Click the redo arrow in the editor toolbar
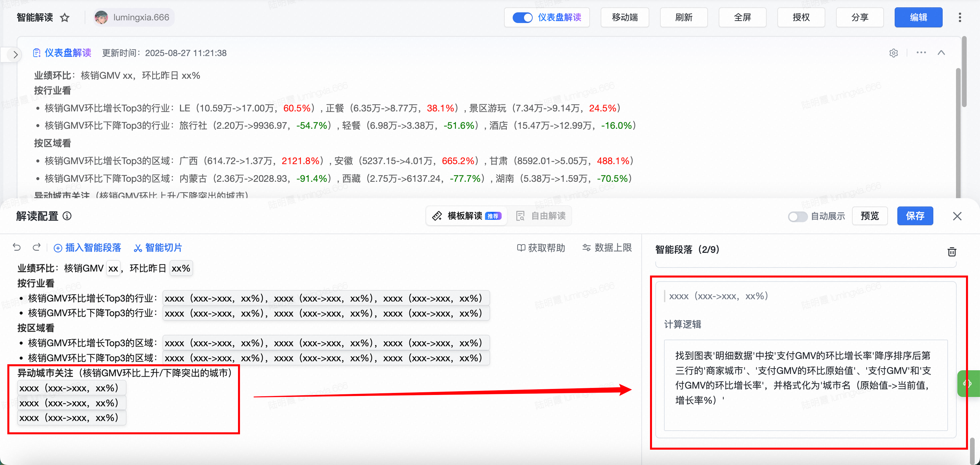Screen dimensions: 980x465 point(37,248)
